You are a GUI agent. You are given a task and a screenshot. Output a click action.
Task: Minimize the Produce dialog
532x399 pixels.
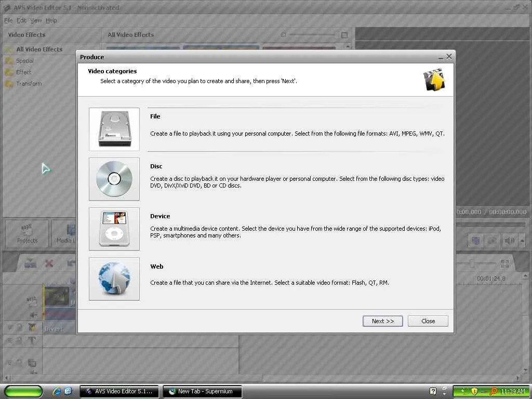[441, 58]
